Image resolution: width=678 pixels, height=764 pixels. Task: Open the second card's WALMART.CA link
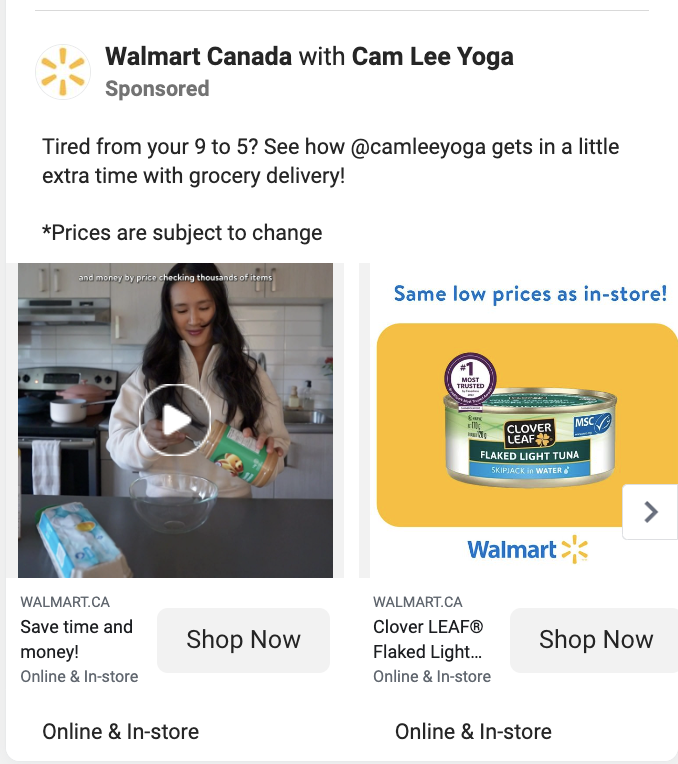coord(418,602)
